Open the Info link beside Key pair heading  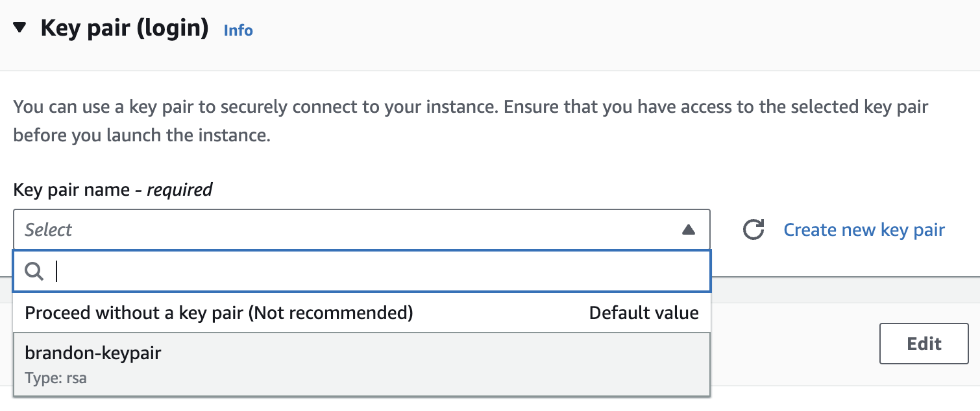(238, 30)
